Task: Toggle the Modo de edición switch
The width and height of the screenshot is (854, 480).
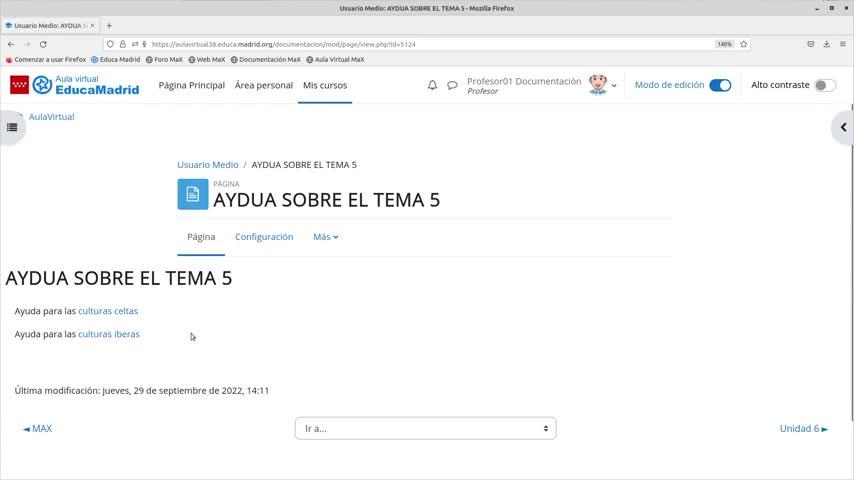Action: click(x=720, y=85)
